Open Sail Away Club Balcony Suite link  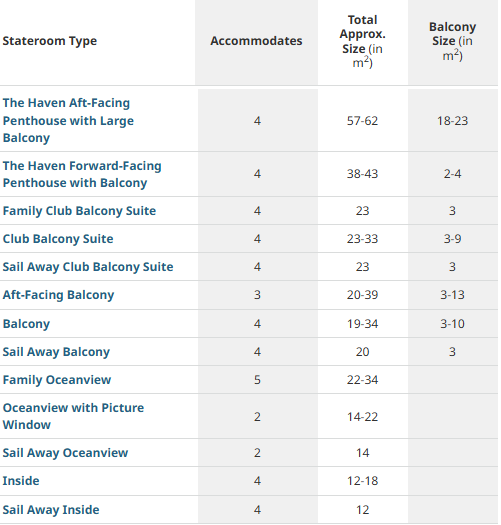pyautogui.click(x=88, y=267)
